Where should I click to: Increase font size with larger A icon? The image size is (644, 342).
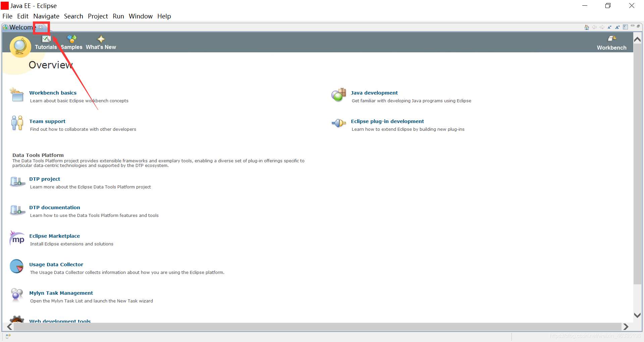pyautogui.click(x=618, y=27)
